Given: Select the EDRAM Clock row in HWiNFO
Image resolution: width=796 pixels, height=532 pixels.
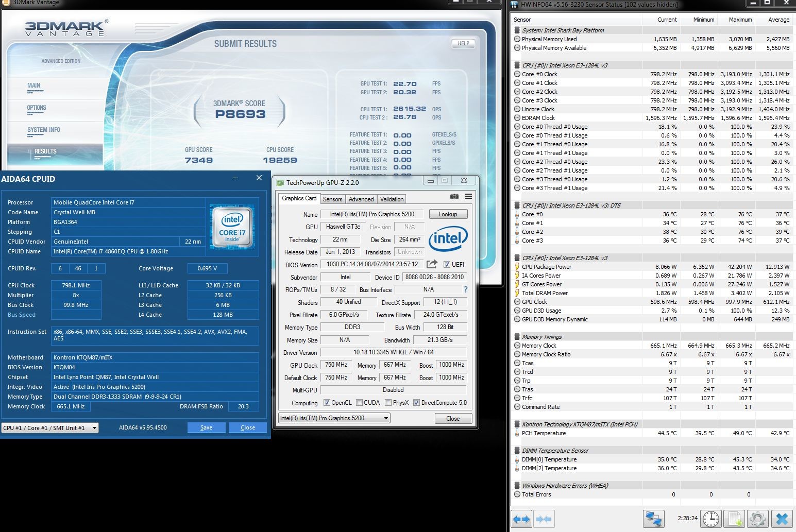Looking at the screenshot, I should pyautogui.click(x=652, y=118).
